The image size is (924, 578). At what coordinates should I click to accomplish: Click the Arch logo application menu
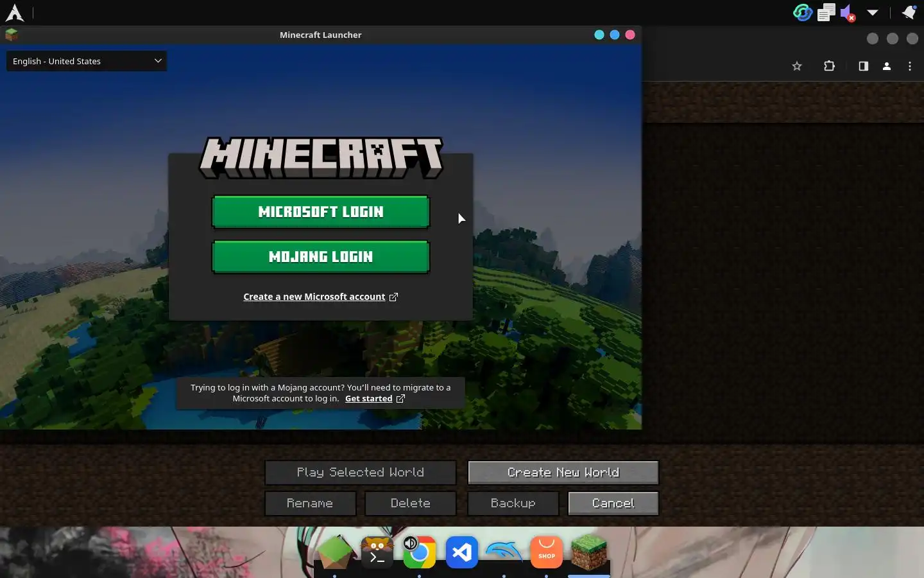click(14, 12)
